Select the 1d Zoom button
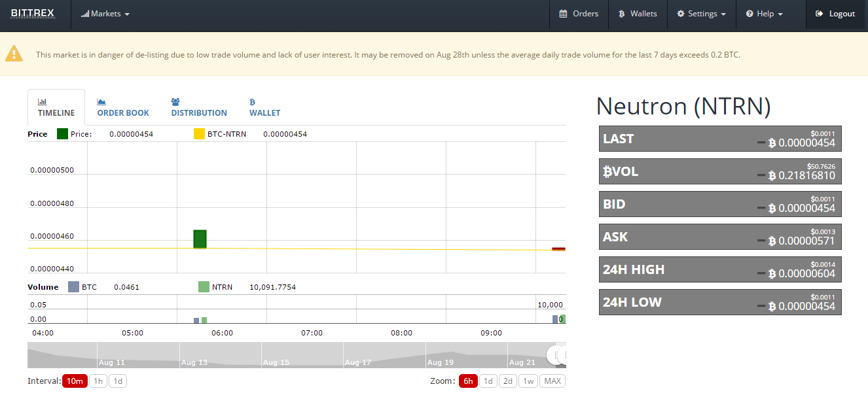Image resolution: width=868 pixels, height=395 pixels. click(488, 381)
